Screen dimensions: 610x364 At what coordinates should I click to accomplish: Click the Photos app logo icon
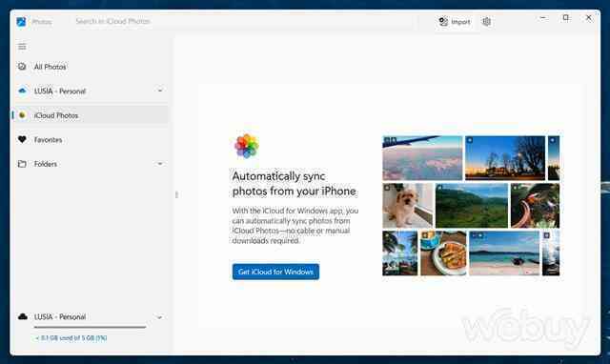[x=21, y=21]
